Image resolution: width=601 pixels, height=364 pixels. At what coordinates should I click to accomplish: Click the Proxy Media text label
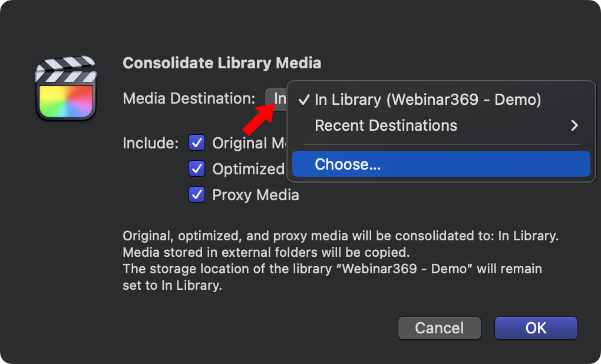[x=255, y=195]
